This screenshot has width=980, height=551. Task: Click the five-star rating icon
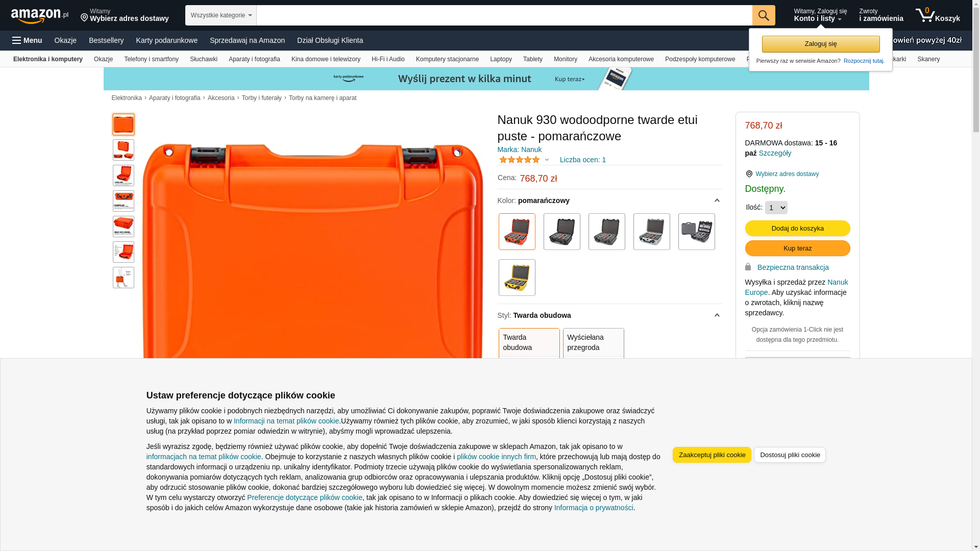pyautogui.click(x=519, y=160)
